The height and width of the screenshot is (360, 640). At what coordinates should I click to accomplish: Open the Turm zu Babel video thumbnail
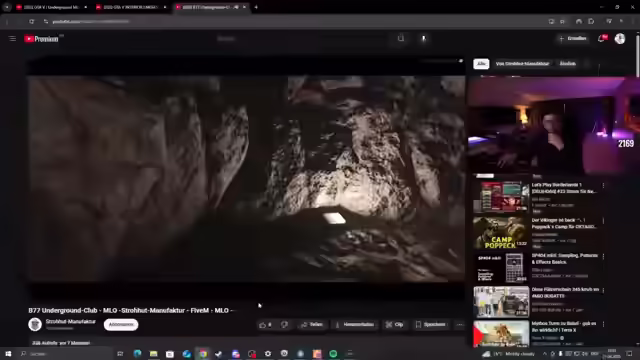[501, 334]
